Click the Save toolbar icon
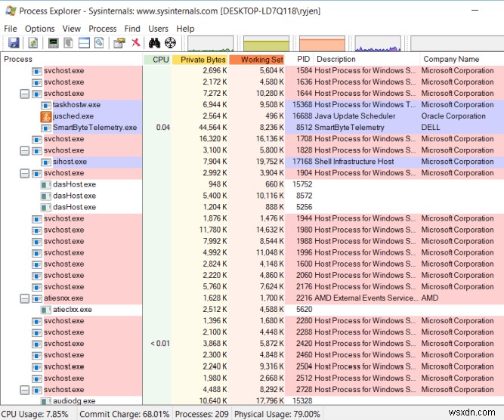 [14, 43]
